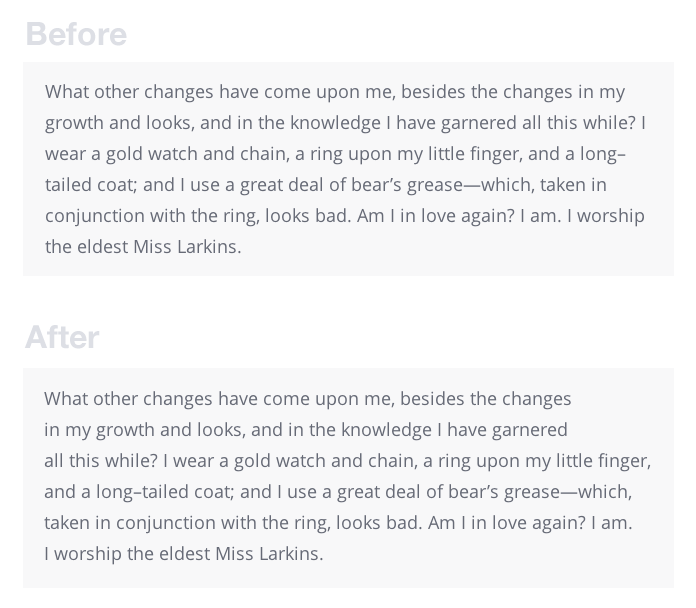Screen dimensions: 696x608
Task: Click 'grease—which,' in the After paragraph
Action: (568, 492)
